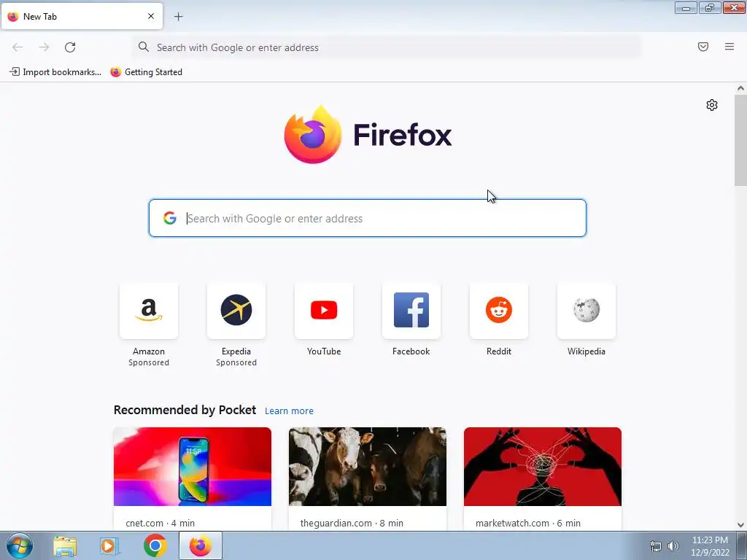Click the back navigation arrow
The height and width of the screenshot is (560, 747).
click(x=18, y=47)
